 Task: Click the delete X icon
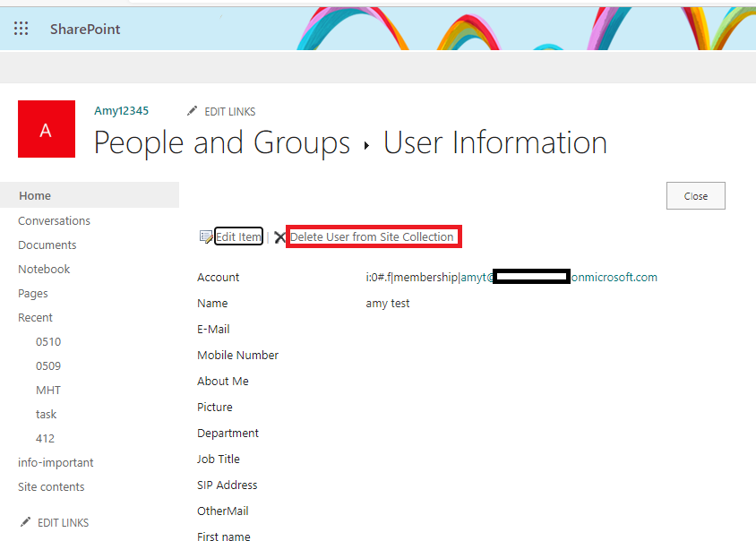pos(279,237)
